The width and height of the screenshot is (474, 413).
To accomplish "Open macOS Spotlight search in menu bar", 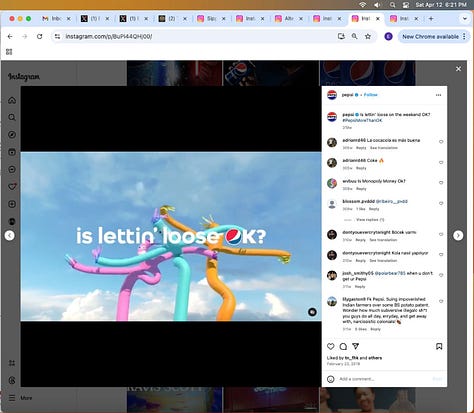I will tap(392, 5).
